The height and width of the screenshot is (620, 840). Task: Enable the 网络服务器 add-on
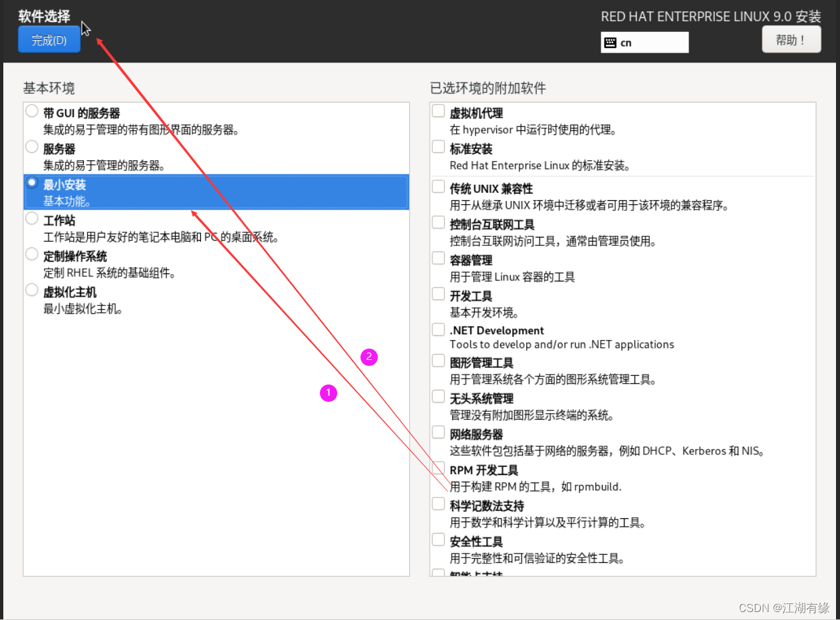click(x=438, y=432)
